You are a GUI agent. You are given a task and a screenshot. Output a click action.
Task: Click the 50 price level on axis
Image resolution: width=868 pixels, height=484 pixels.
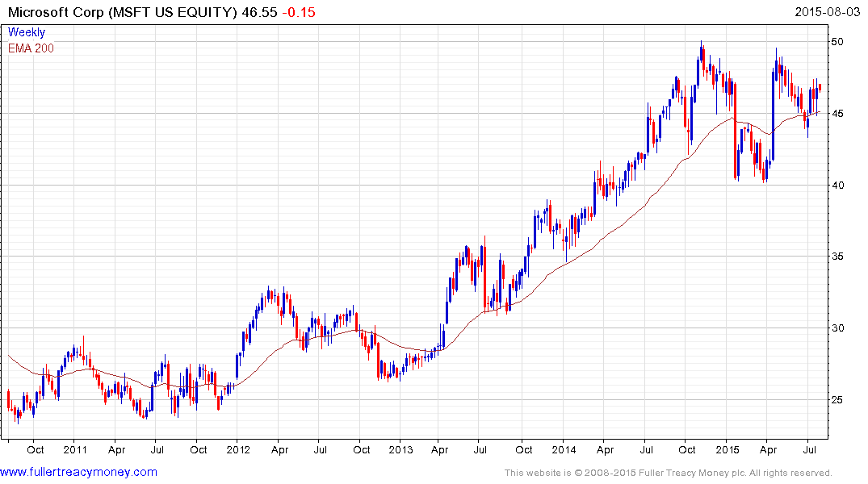coord(841,42)
